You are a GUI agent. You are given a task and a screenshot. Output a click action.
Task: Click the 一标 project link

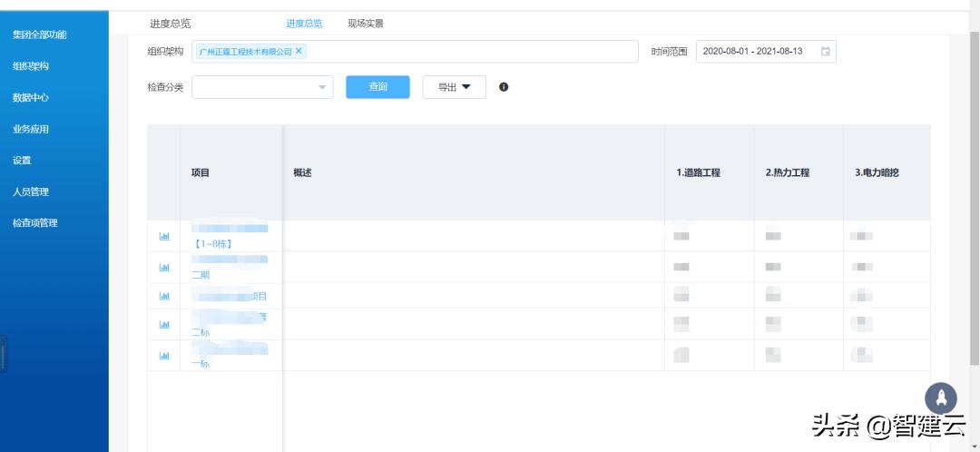tap(201, 363)
